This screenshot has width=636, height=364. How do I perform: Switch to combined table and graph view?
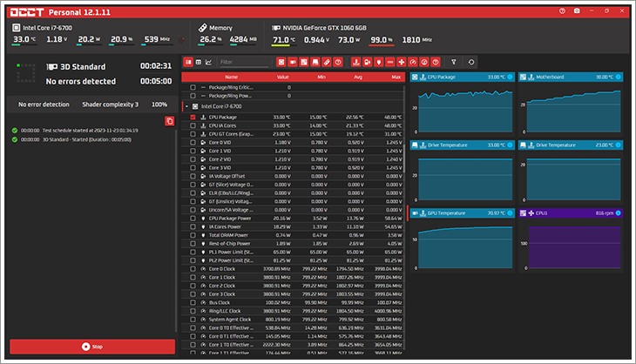[x=188, y=62]
